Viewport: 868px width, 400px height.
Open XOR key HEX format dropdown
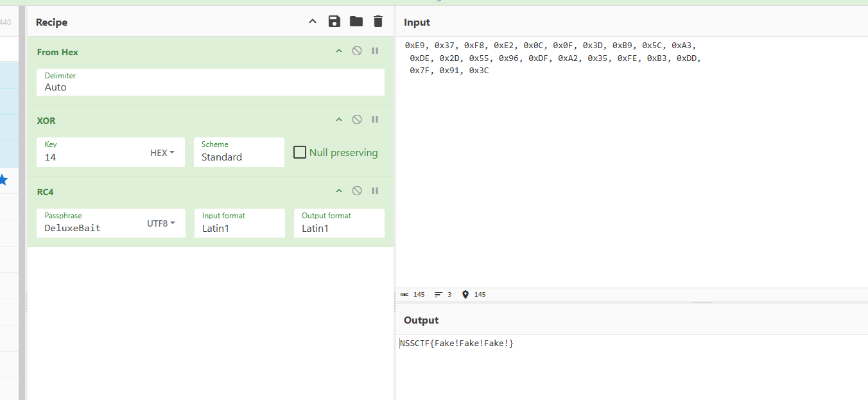(x=162, y=153)
